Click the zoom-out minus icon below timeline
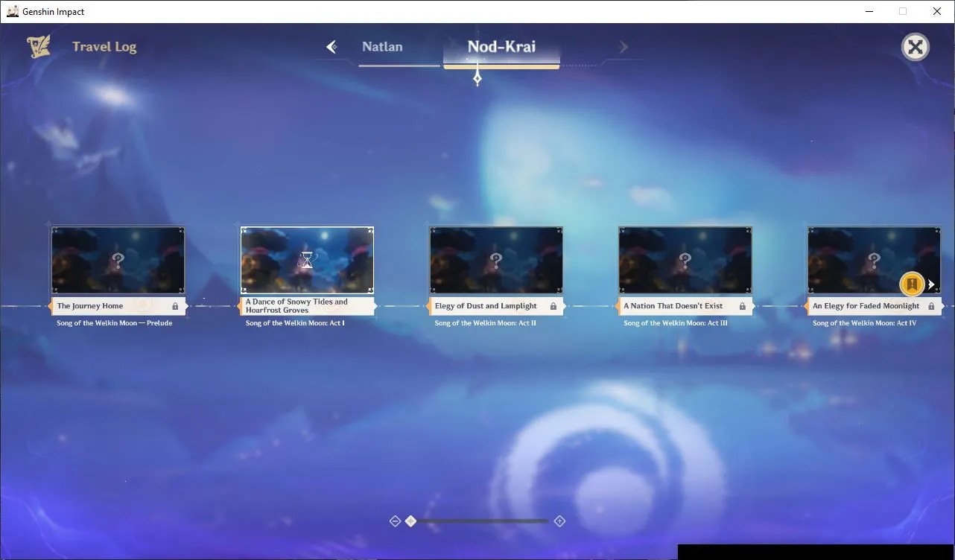955x560 pixels. click(x=395, y=521)
